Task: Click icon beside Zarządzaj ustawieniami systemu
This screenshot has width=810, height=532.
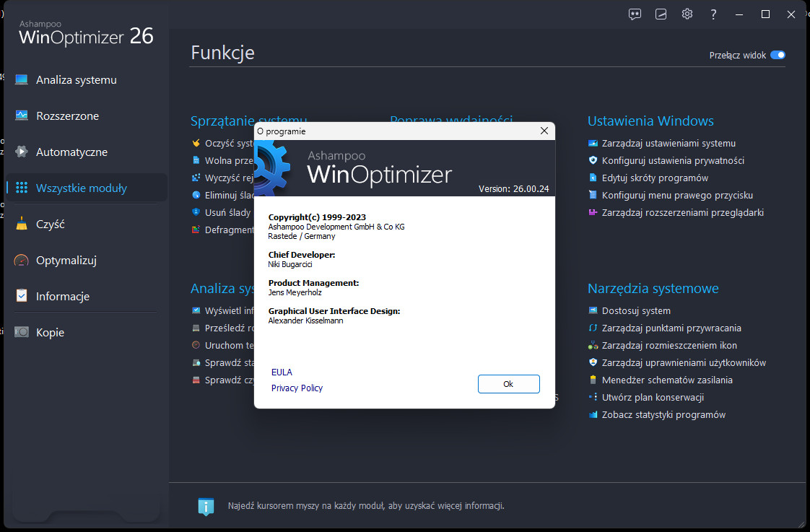Action: [x=593, y=143]
